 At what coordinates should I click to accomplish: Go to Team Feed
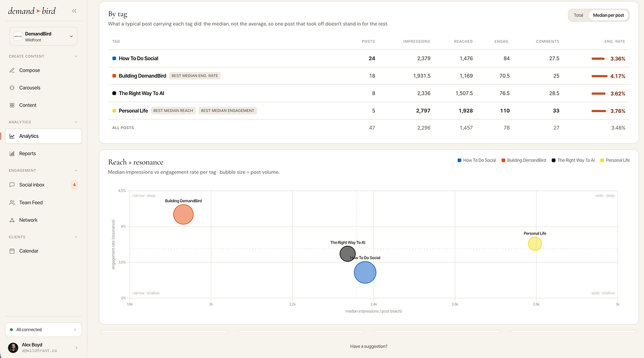[44, 202]
